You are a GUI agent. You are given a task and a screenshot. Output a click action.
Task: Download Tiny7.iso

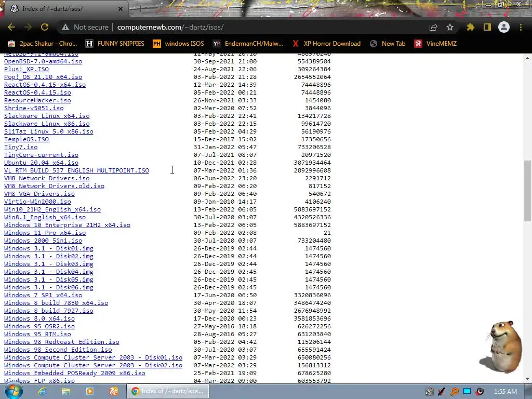(21, 147)
